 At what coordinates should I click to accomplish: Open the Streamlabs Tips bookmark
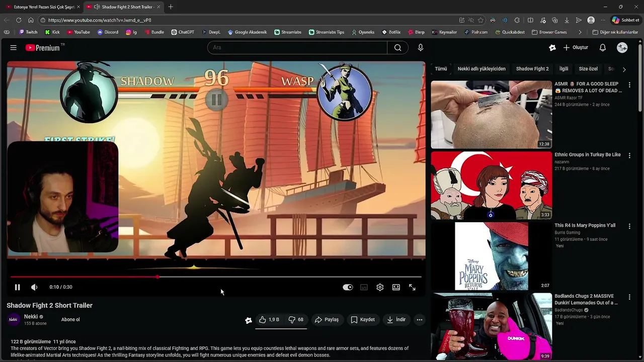[x=327, y=32]
